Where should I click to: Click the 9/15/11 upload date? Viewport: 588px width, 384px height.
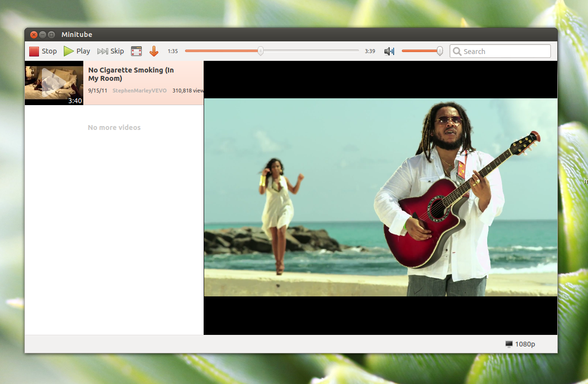pyautogui.click(x=98, y=91)
